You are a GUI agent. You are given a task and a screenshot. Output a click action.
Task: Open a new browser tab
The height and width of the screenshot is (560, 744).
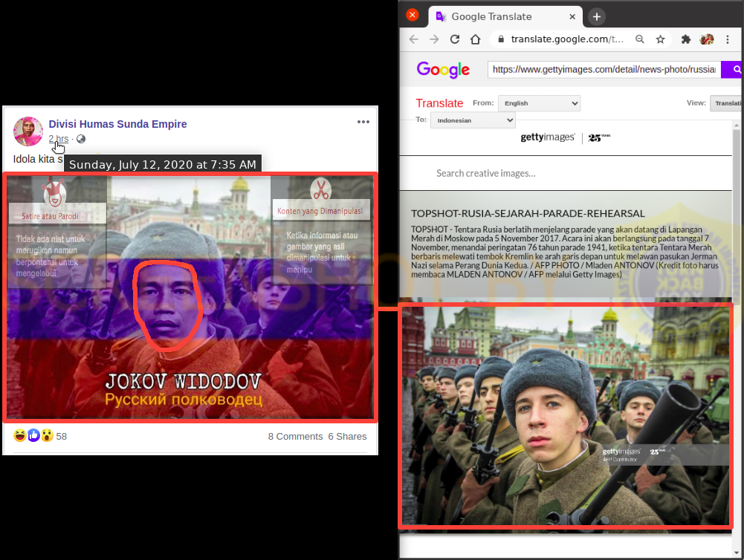[596, 16]
